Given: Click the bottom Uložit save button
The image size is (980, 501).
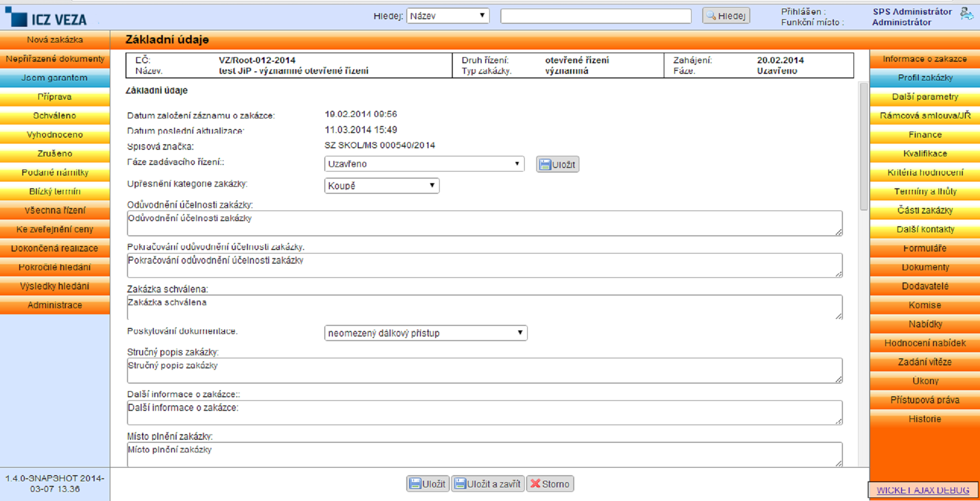Looking at the screenshot, I should coord(428,484).
